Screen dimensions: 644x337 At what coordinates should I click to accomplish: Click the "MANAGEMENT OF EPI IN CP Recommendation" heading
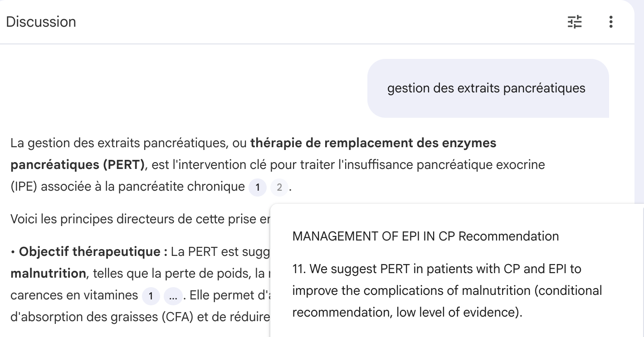click(425, 236)
